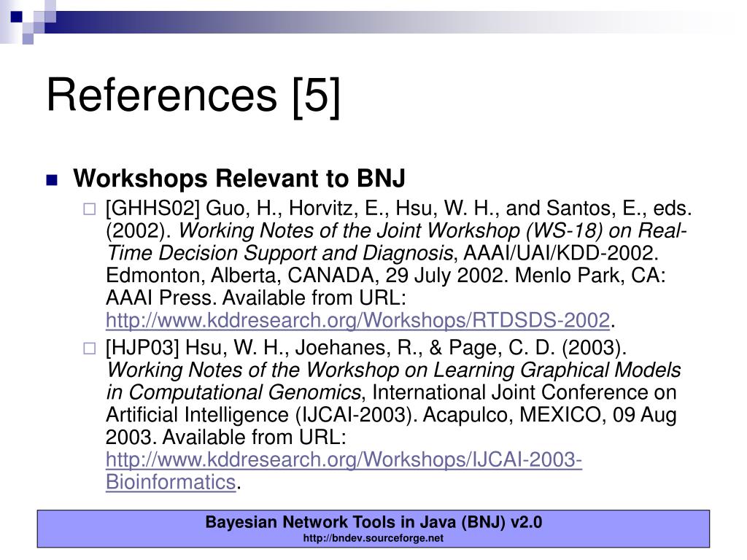The width and height of the screenshot is (747, 560).
Task: Click 'in Computational Genomics' italic text
Action: point(233,392)
